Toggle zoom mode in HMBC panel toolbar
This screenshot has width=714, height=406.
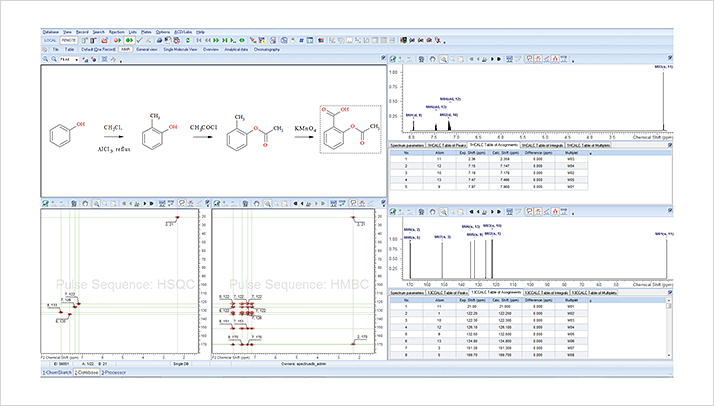pyautogui.click(x=267, y=203)
